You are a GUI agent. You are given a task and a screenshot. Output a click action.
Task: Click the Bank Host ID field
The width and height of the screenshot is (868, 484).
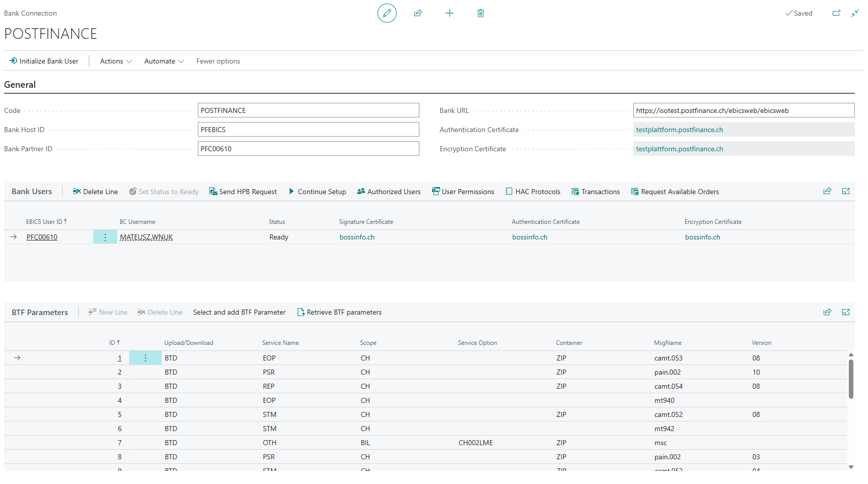click(x=308, y=130)
